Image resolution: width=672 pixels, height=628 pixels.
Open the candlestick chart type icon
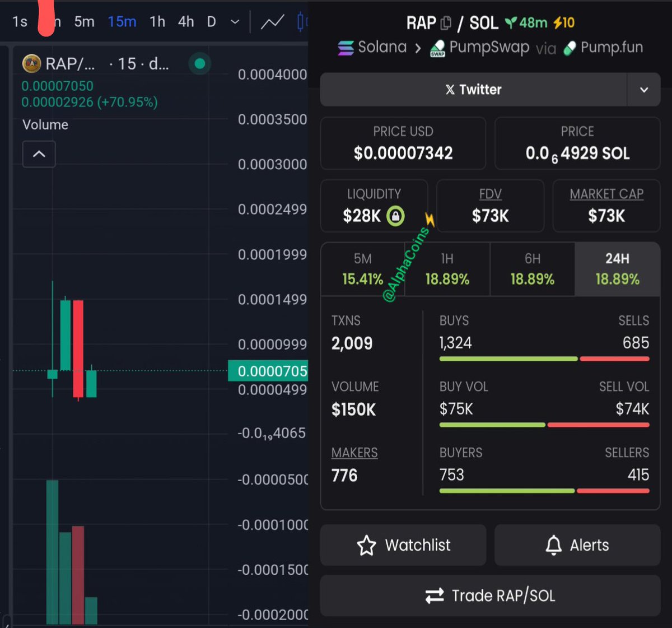coord(302,22)
